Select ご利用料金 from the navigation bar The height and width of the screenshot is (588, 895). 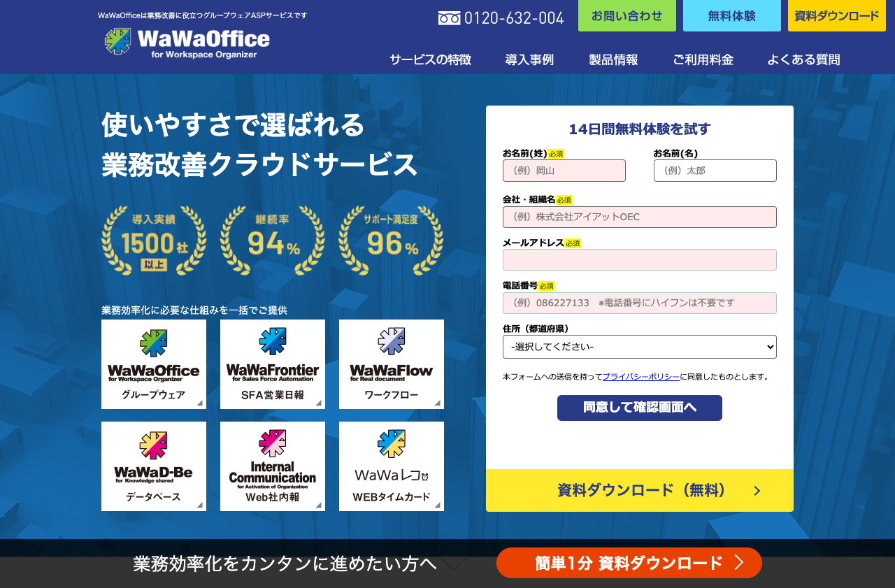coord(703,60)
